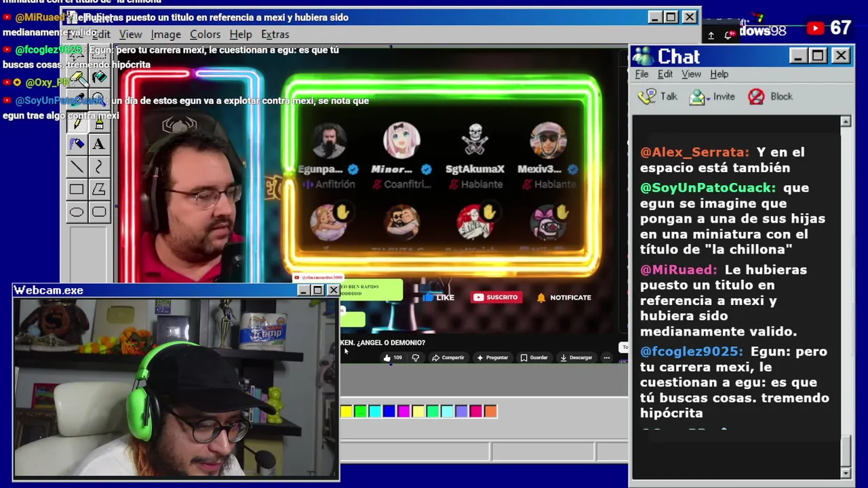Select the Eraser tool in Paint
Image resolution: width=868 pixels, height=488 pixels.
tap(77, 77)
